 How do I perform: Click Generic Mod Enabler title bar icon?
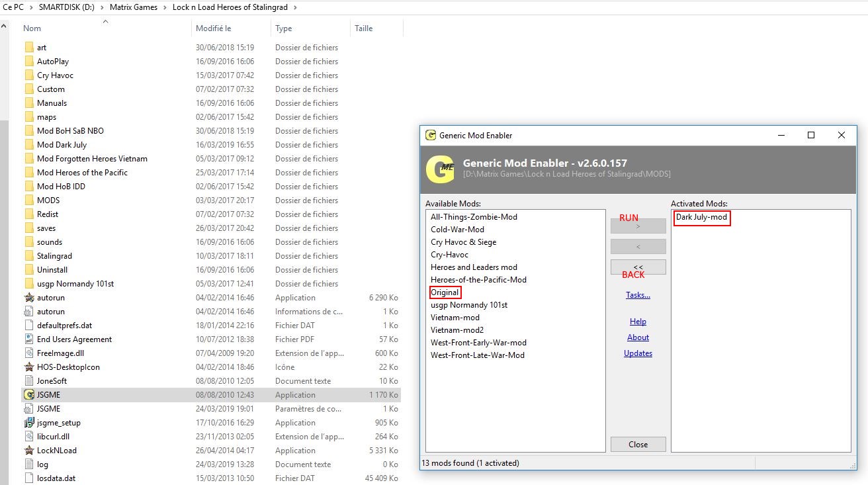click(x=431, y=135)
